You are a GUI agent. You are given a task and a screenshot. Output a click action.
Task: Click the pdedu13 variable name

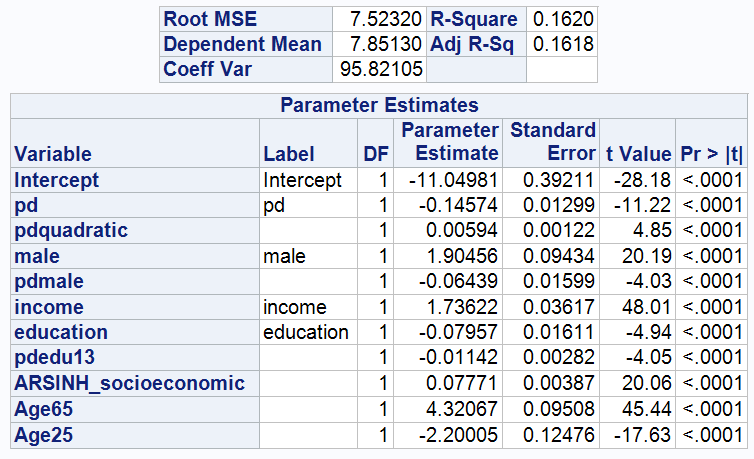(x=53, y=357)
